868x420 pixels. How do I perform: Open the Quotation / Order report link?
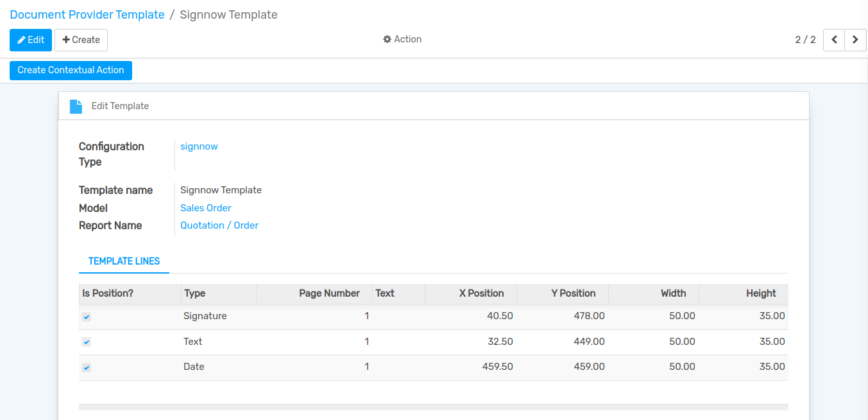(219, 225)
